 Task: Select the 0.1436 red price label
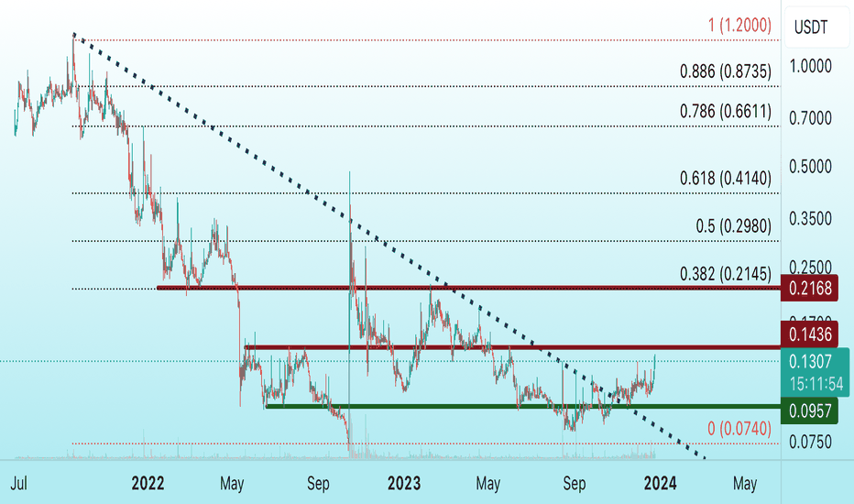coord(809,334)
